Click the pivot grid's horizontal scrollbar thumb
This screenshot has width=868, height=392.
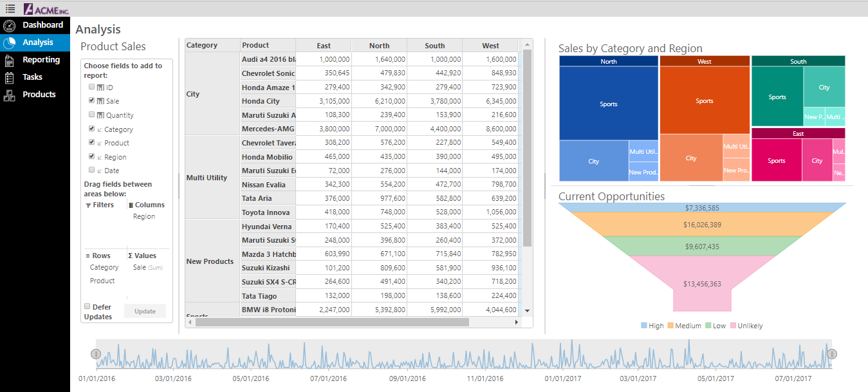332,322
